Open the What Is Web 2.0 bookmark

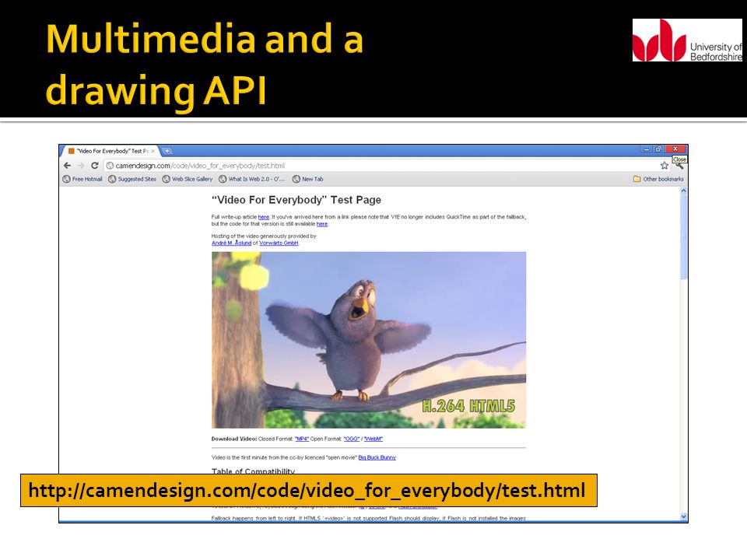tap(251, 179)
